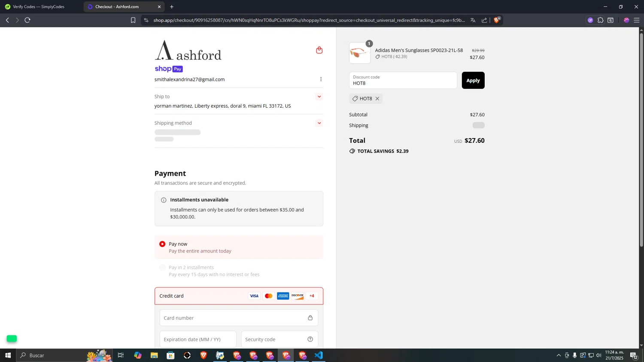Screen dimensions: 644x362
Task: Open Visual Studio Code from the taskbar
Action: 319,356
